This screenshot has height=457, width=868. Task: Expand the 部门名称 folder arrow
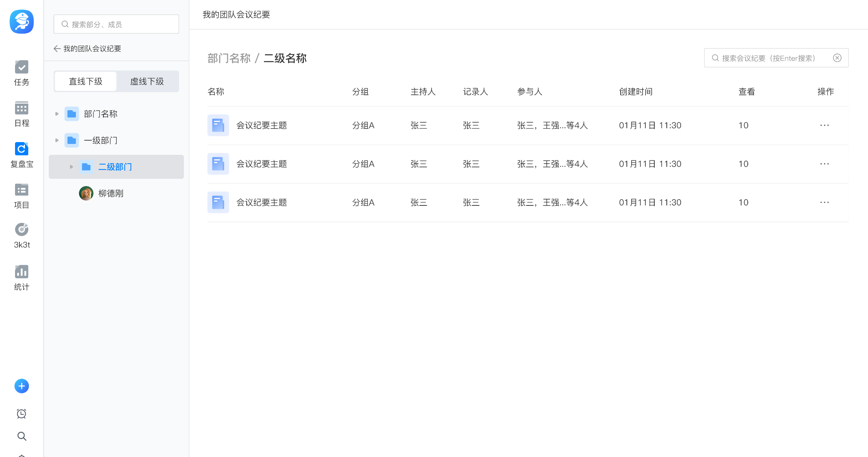pos(57,114)
